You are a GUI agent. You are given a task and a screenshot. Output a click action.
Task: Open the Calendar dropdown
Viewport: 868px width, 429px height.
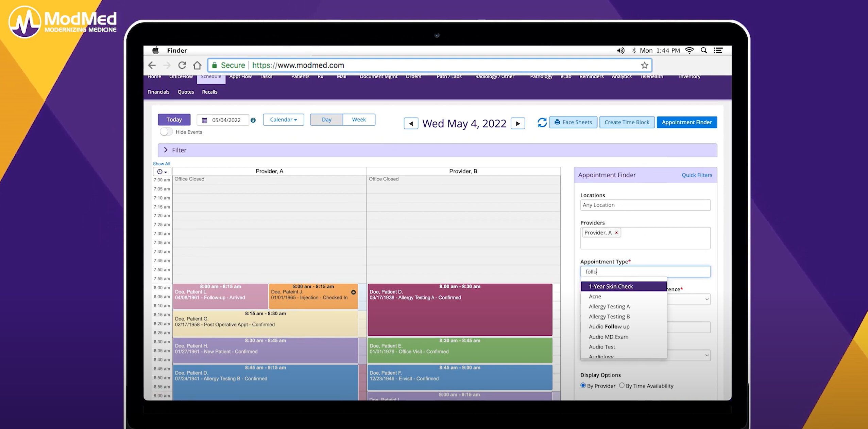[283, 120]
